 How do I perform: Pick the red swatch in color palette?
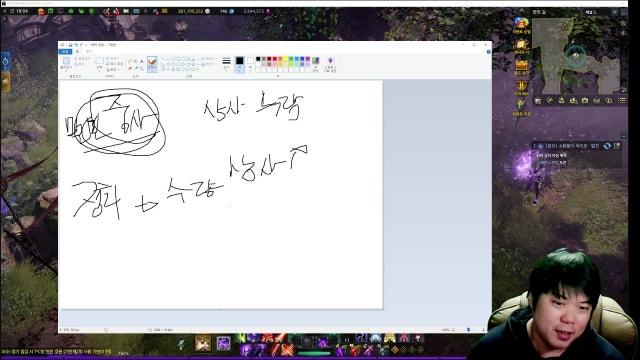point(275,59)
